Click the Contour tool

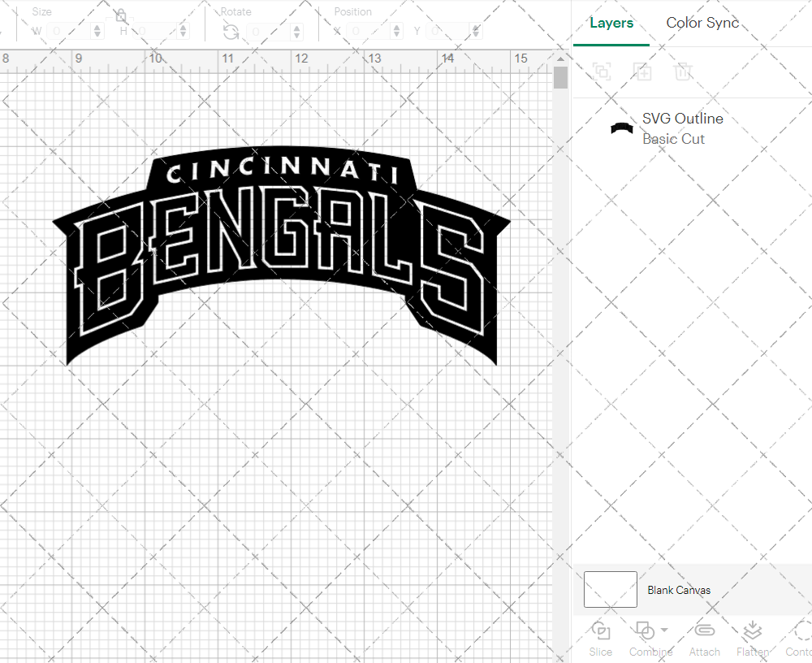pos(799,639)
